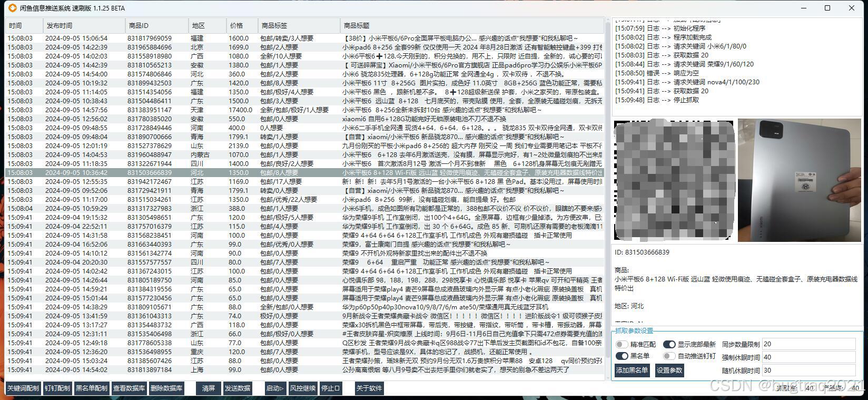
Task: Click detail text ID: 831503666839
Action: tap(642, 252)
